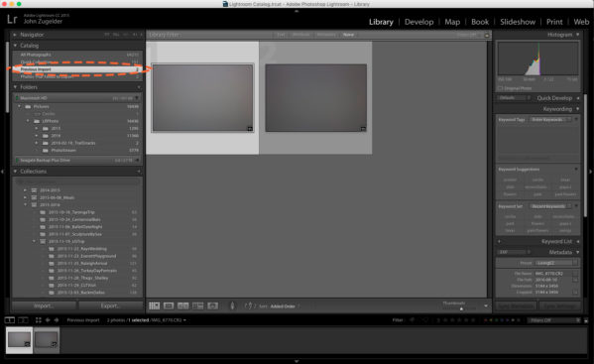Click the Lr logo in identity plate
This screenshot has width=594, height=364.
[12, 19]
